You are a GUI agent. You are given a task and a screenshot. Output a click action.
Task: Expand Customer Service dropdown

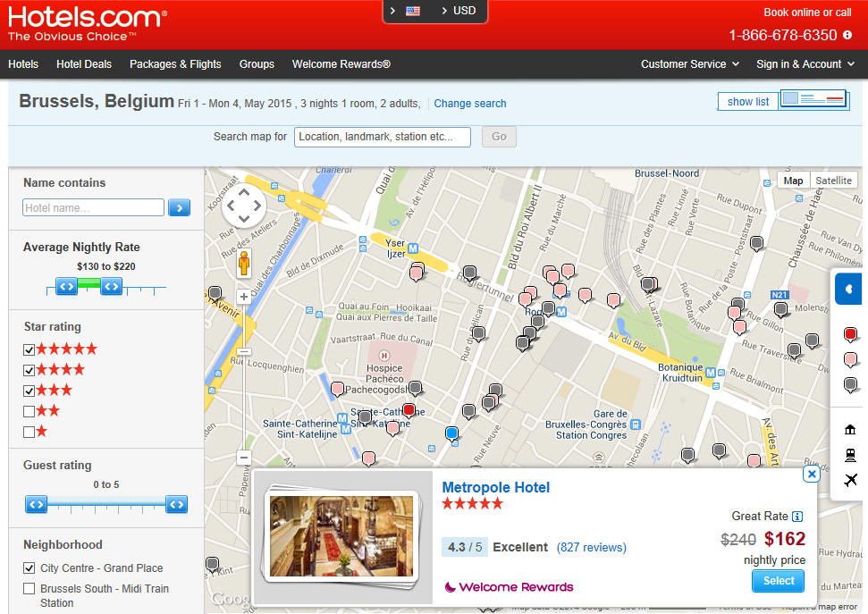tap(690, 64)
